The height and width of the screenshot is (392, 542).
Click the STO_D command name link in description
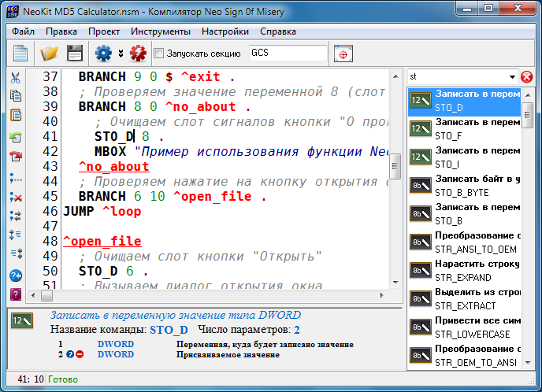point(169,330)
